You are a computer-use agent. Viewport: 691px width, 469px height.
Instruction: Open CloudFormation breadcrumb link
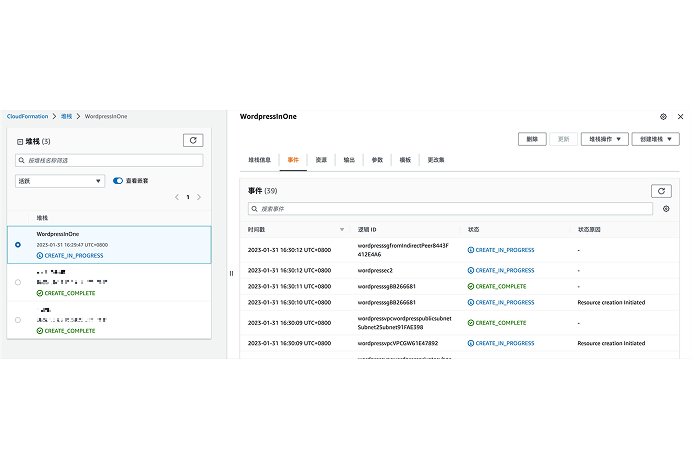(28, 117)
